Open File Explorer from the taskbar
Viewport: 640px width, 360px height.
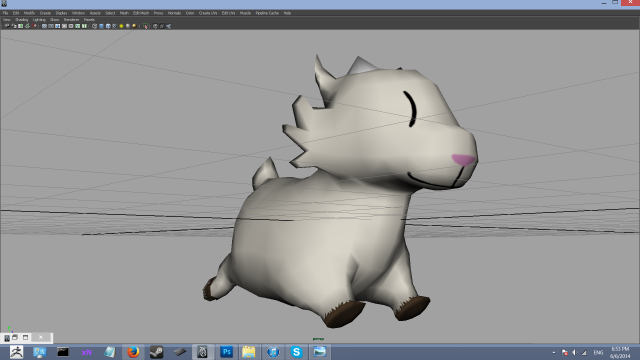coord(249,352)
